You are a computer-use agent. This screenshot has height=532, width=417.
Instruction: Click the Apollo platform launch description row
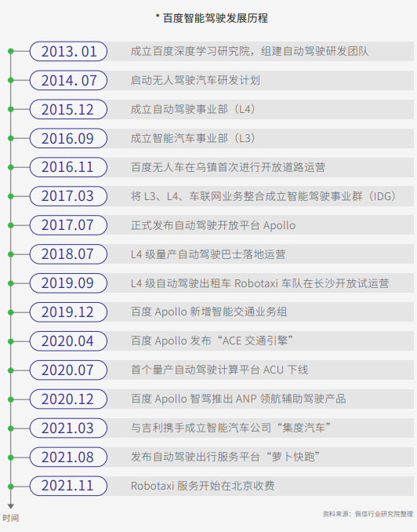[x=258, y=225]
